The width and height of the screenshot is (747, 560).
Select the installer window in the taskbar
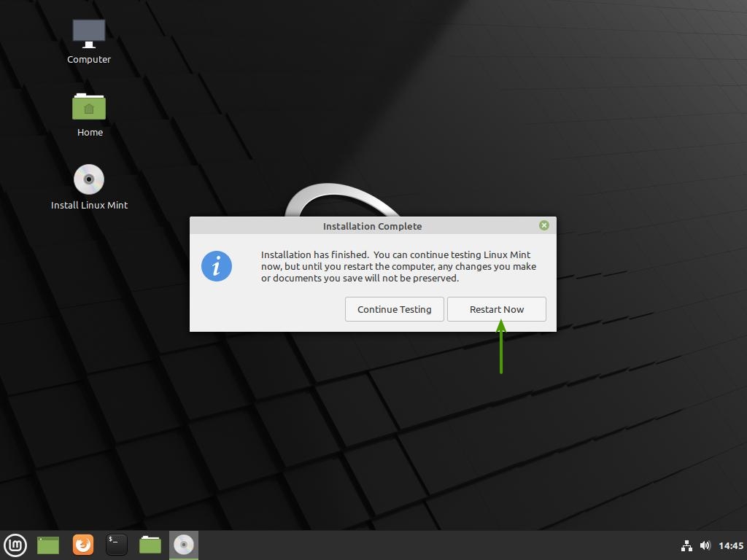tap(184, 545)
